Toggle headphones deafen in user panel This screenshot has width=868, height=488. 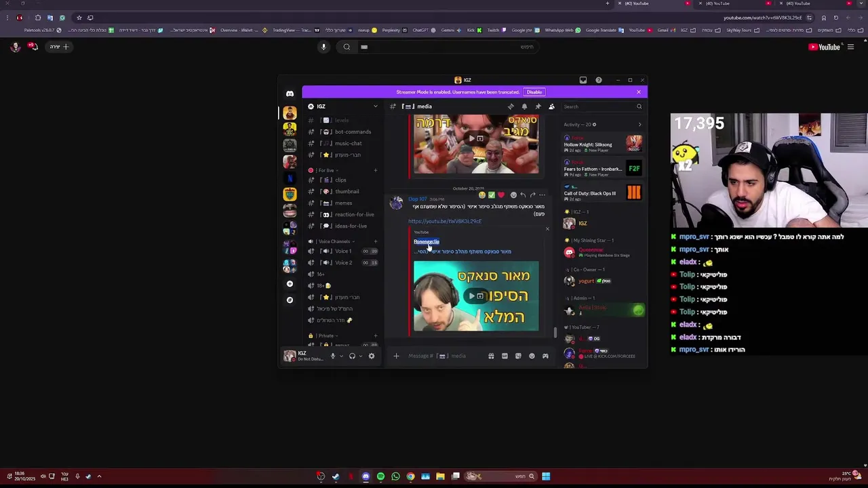click(352, 356)
